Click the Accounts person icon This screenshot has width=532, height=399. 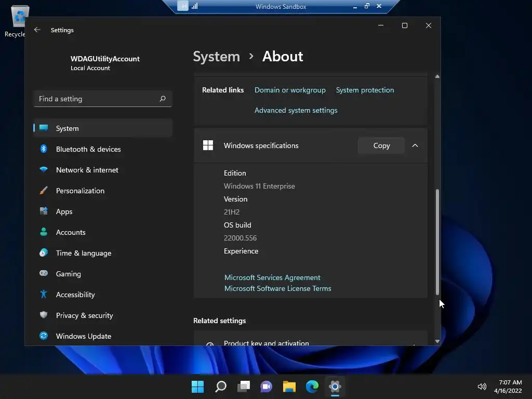[x=44, y=232]
